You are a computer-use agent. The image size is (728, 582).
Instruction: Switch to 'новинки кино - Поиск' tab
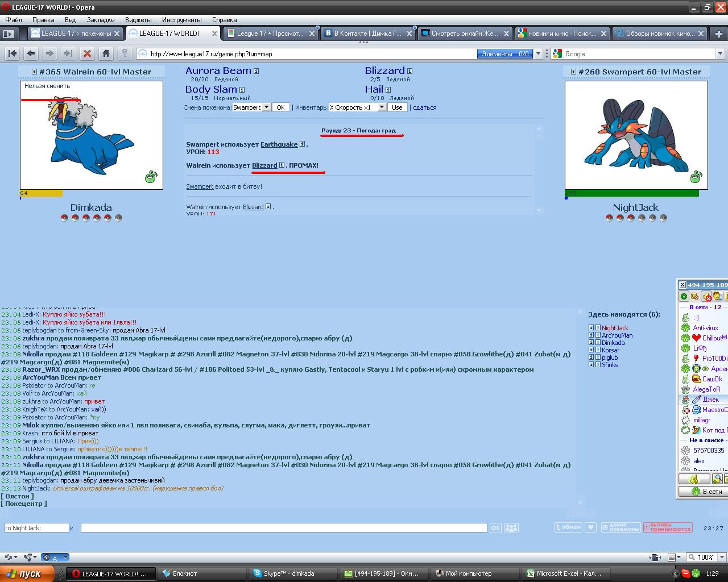tap(562, 34)
